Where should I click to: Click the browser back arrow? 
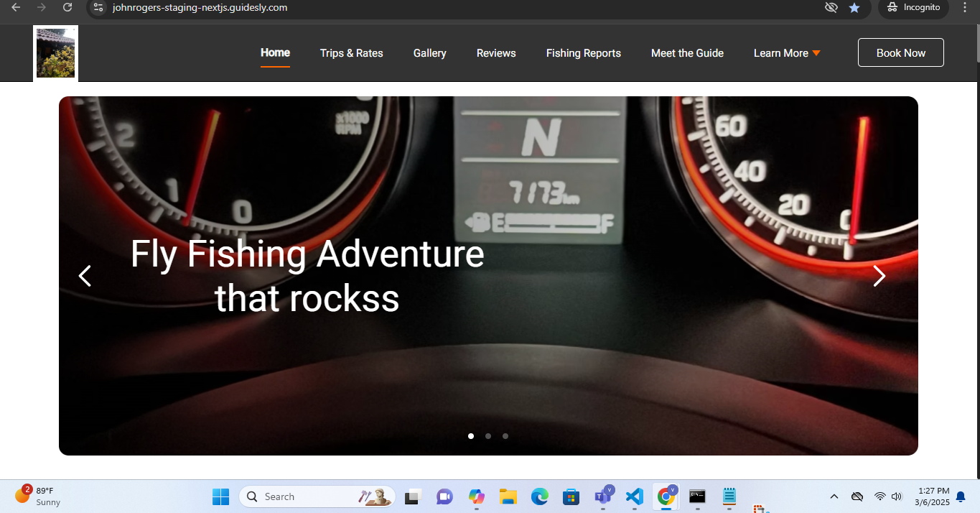[16, 7]
